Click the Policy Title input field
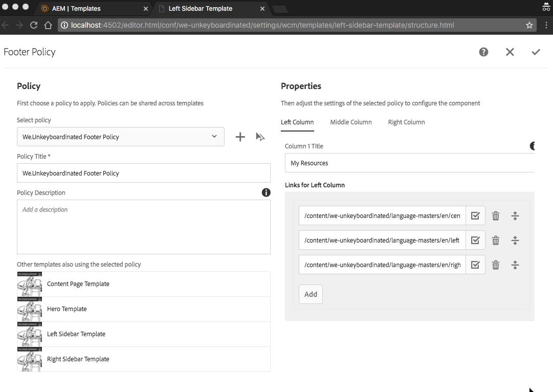This screenshot has height=392, width=553. click(x=143, y=173)
